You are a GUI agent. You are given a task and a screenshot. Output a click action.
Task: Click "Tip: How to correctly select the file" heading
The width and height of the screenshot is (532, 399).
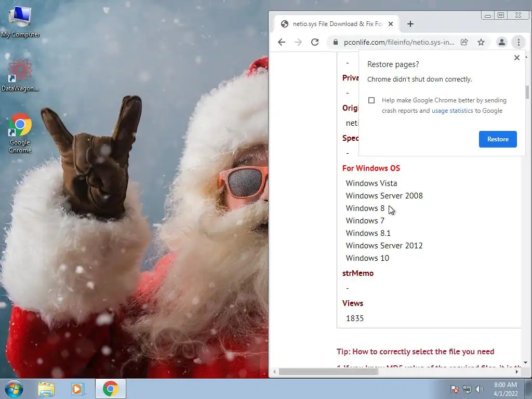[415, 352]
